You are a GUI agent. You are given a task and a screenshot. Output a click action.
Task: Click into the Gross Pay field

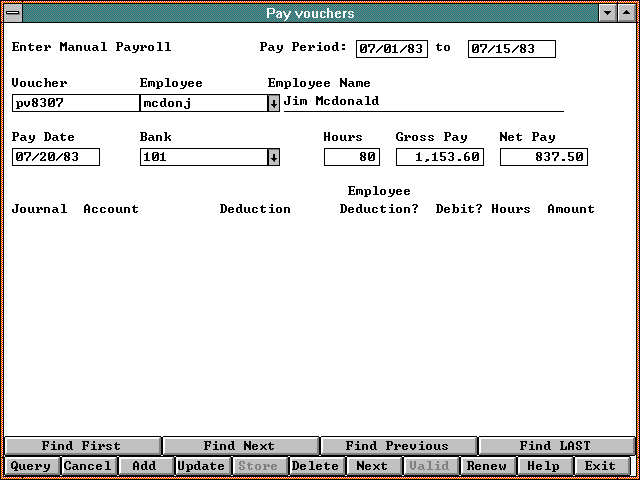pos(440,157)
